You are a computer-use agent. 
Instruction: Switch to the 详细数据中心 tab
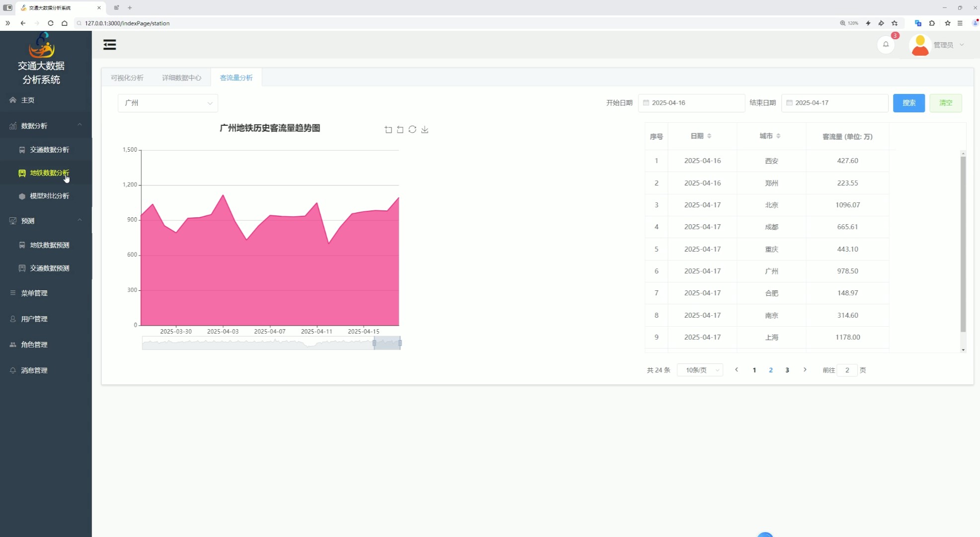181,78
